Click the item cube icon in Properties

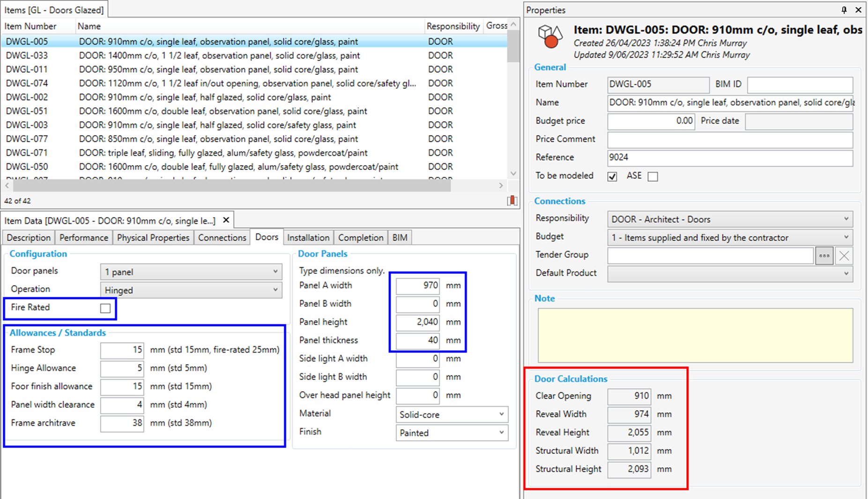click(550, 37)
